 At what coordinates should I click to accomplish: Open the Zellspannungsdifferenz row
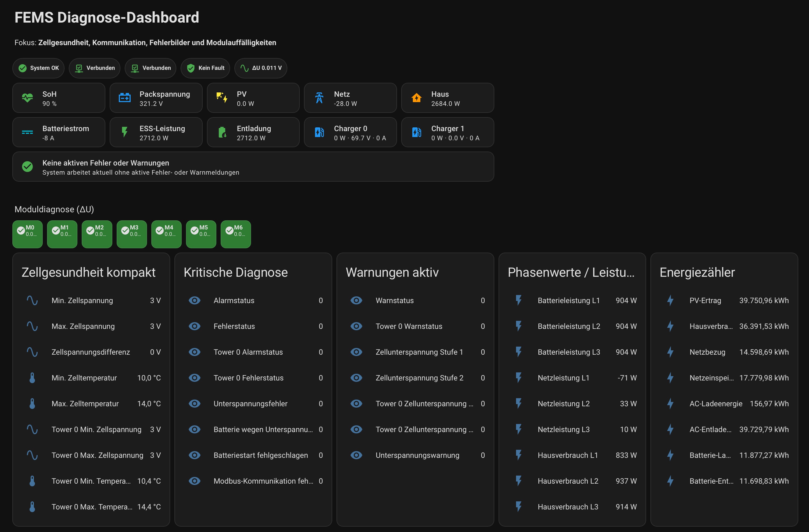91,352
